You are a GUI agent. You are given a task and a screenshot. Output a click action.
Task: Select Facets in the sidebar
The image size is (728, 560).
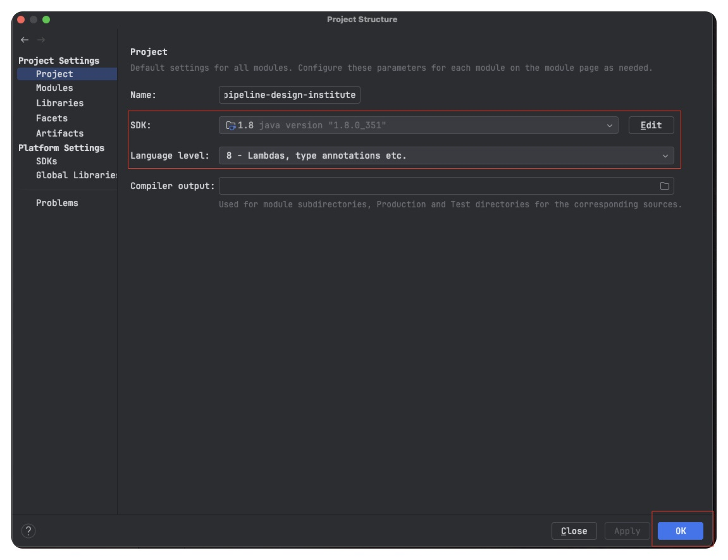[x=52, y=118]
